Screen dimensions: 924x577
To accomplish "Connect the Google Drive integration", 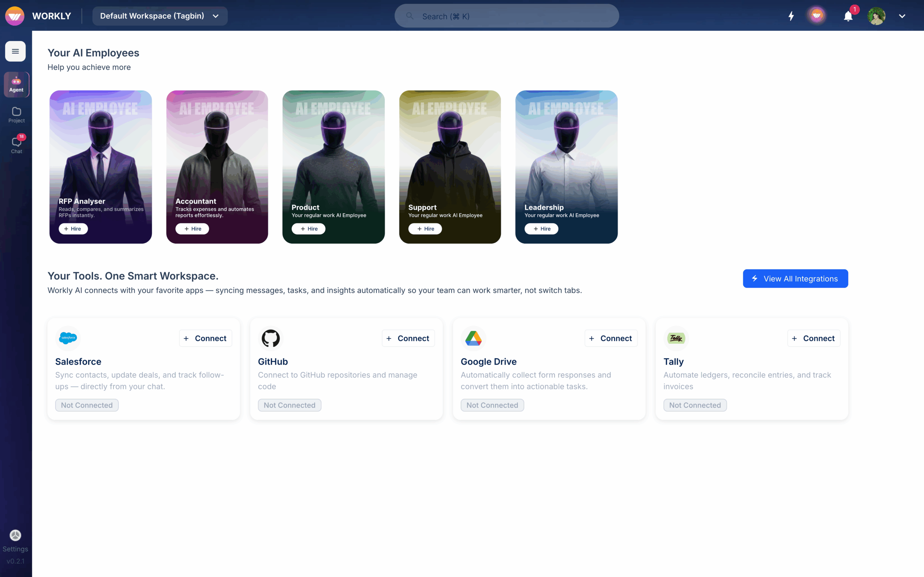I will [x=611, y=338].
